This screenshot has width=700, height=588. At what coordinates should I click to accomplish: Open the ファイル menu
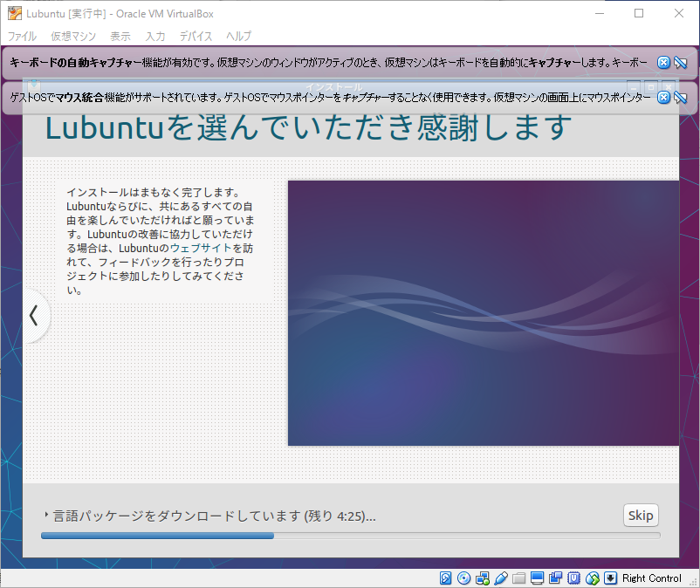[22, 36]
